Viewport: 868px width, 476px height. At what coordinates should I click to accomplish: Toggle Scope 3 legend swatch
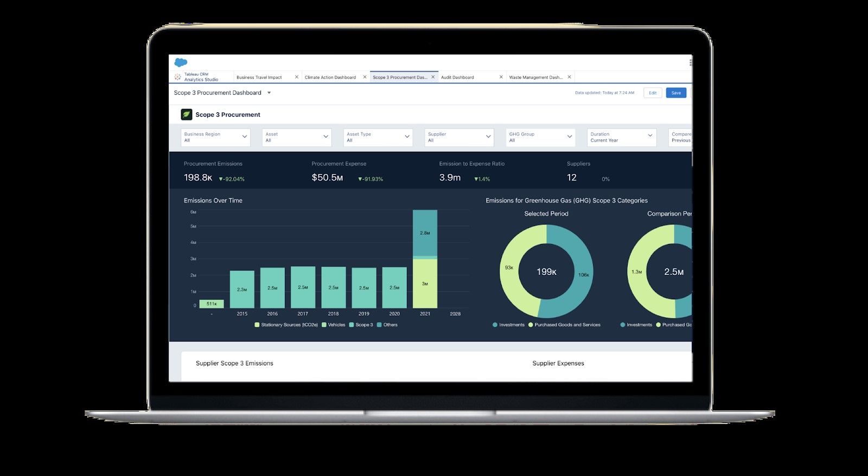[x=352, y=325]
